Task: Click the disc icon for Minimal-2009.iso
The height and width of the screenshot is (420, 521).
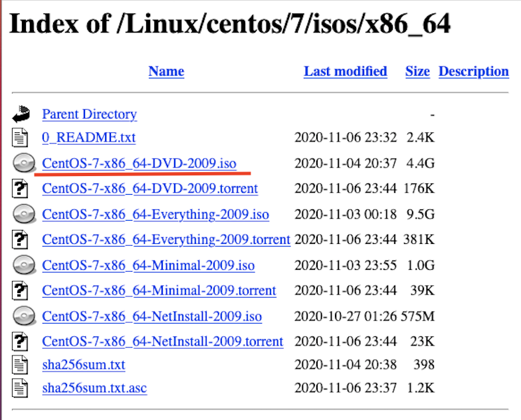Action: tap(24, 265)
